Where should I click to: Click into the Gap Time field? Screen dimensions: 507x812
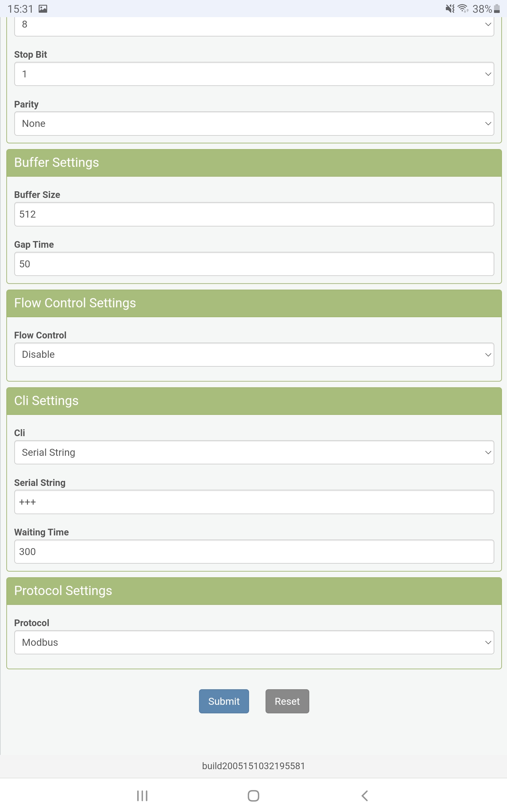[x=254, y=264]
